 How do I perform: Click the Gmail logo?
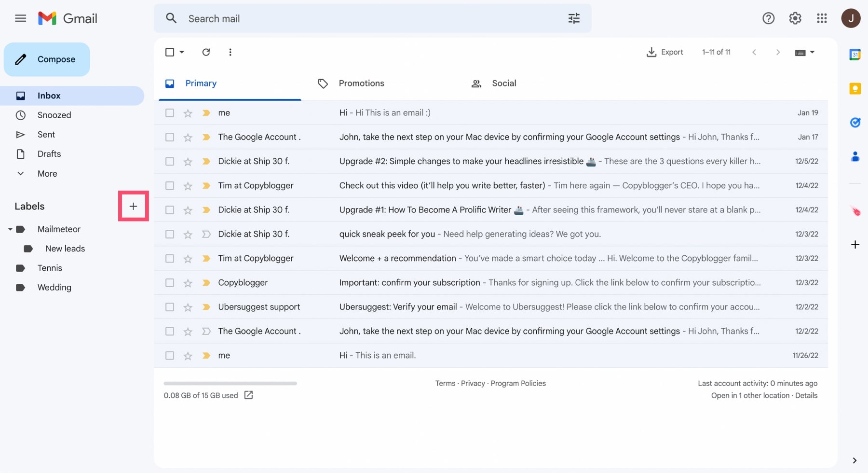(68, 18)
